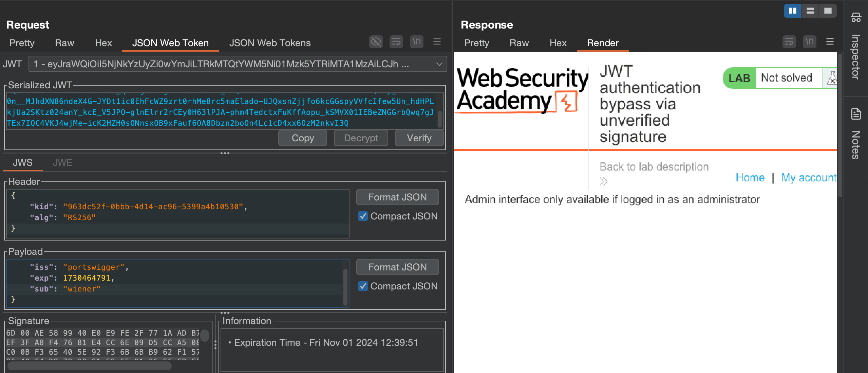Expand Back to lab description chevron
868x373 pixels.
pyautogui.click(x=603, y=181)
